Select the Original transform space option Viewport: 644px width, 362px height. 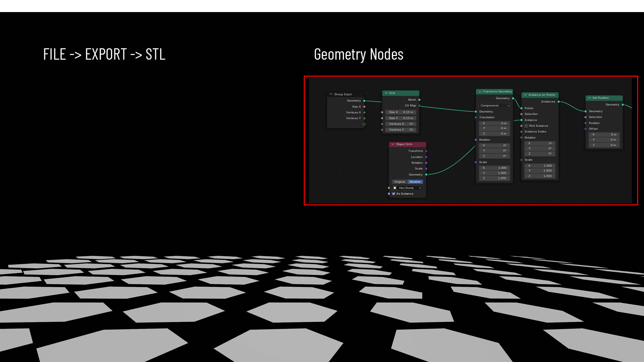(x=399, y=182)
